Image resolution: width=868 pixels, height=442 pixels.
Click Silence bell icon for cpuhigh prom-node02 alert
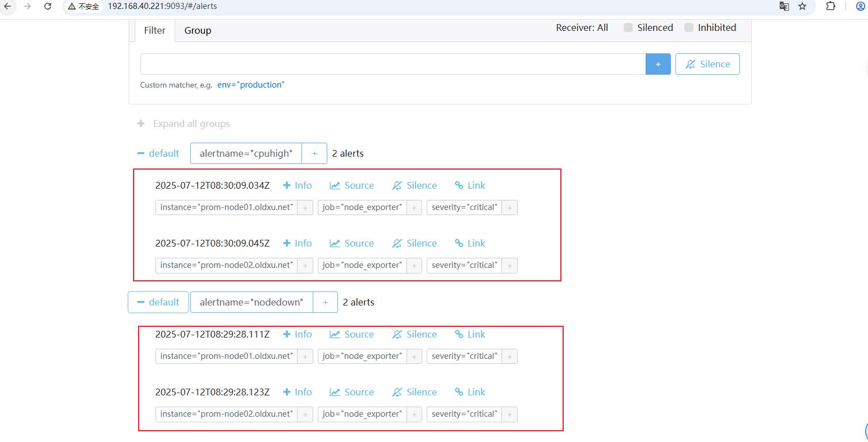point(397,243)
